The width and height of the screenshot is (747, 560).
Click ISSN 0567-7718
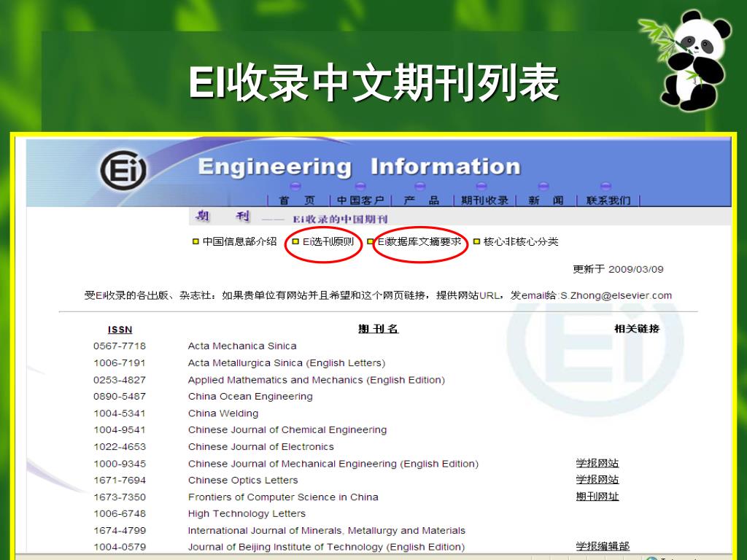coord(120,346)
